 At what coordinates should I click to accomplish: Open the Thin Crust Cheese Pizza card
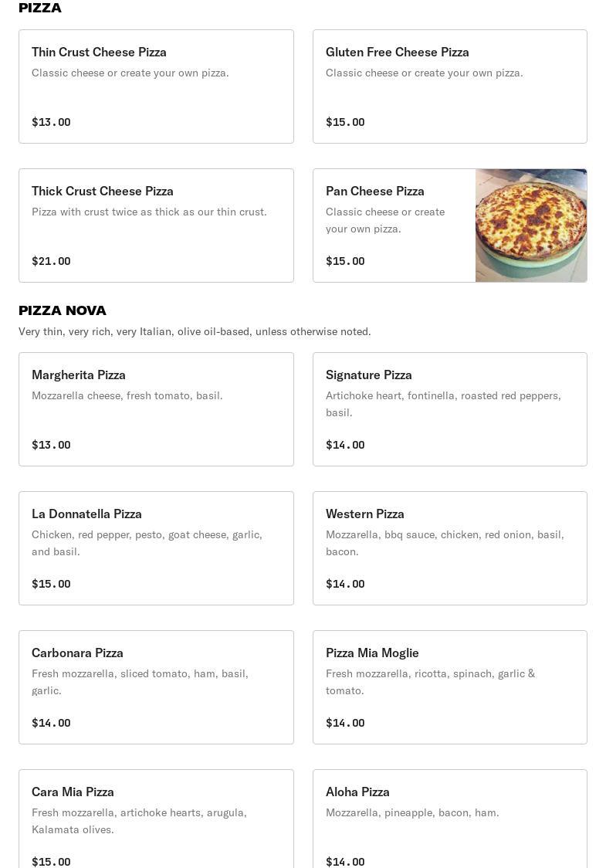click(x=156, y=86)
